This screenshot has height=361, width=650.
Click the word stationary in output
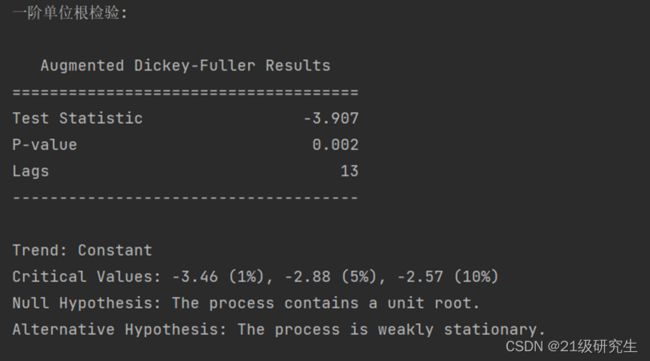click(x=490, y=330)
